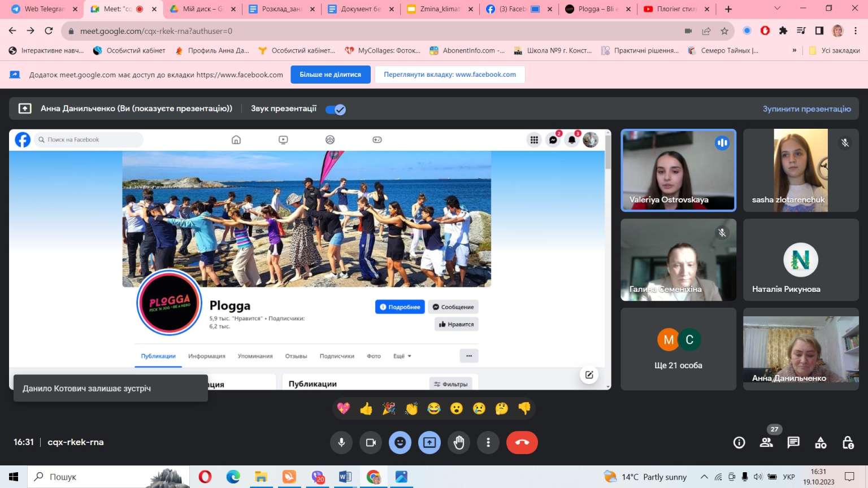Open the chat with everyone panel
Image resolution: width=868 pixels, height=488 pixels.
[x=793, y=443]
